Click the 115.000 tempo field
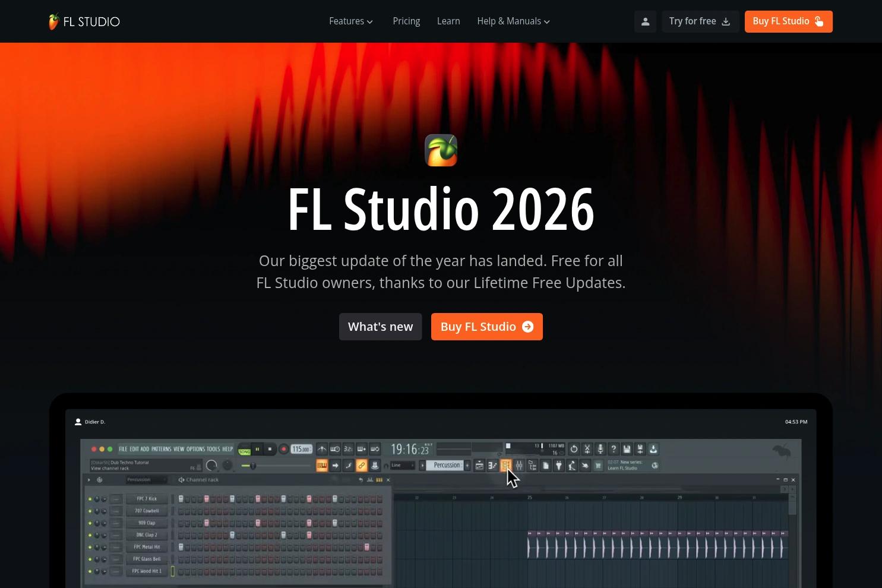The image size is (882, 588). [x=301, y=449]
